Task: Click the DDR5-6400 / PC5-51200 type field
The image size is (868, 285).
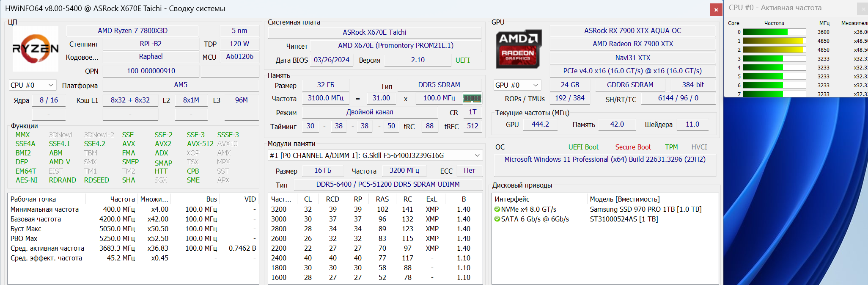Action: click(388, 184)
